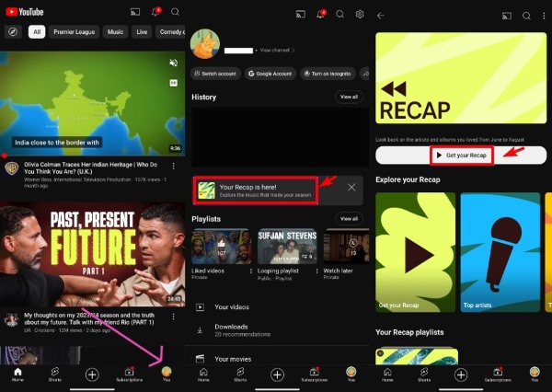Open the Liked videos playlist thumbnail

[222, 247]
